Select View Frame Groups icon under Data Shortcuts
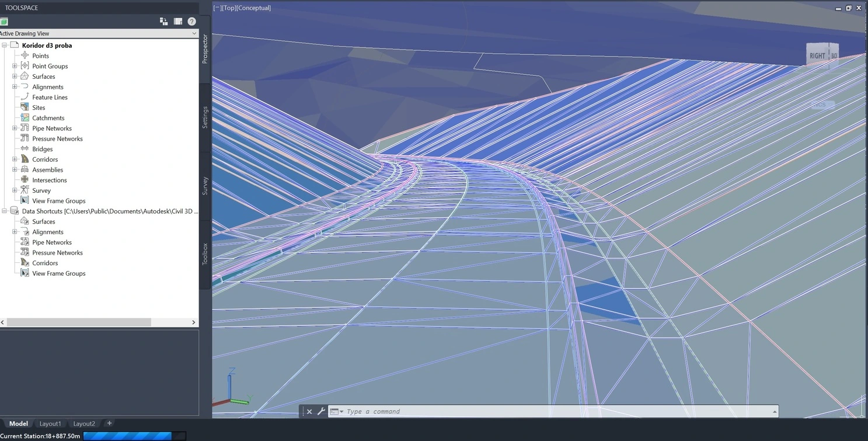This screenshot has width=868, height=441. click(25, 273)
